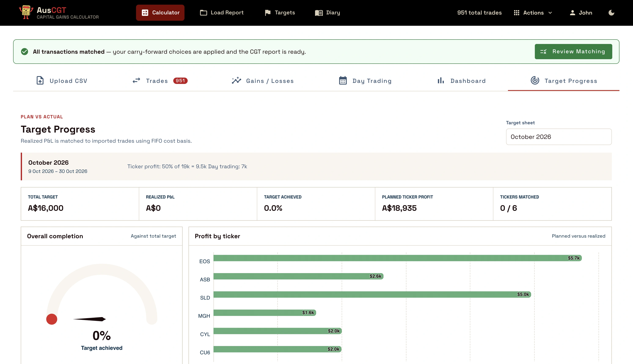Viewport: 633px width, 364px height.
Task: Click the Target Progress spiral icon
Action: (x=535, y=81)
